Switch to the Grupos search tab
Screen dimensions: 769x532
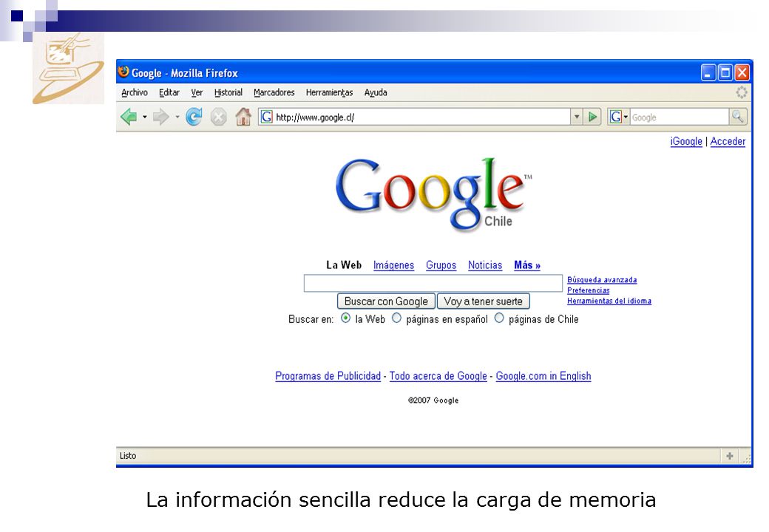click(441, 265)
